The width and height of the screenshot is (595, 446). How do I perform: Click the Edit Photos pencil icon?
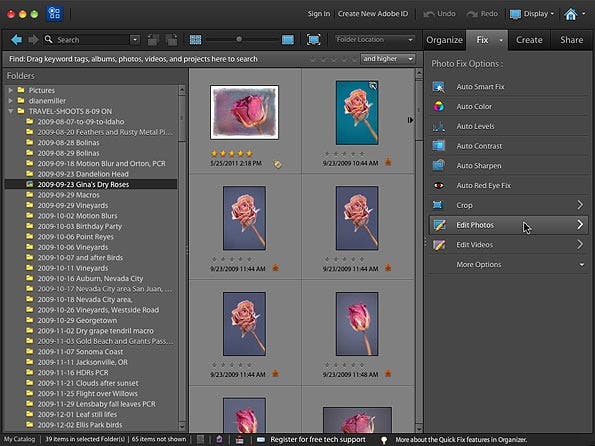439,225
